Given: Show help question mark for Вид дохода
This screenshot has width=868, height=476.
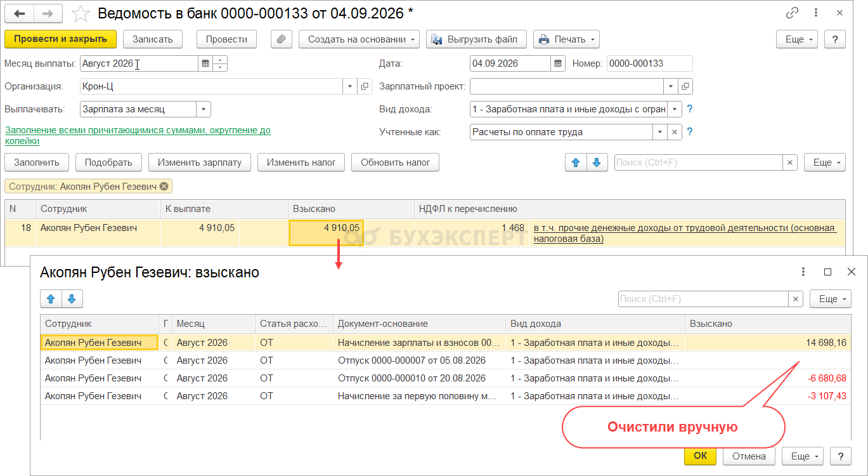Looking at the screenshot, I should point(690,109).
